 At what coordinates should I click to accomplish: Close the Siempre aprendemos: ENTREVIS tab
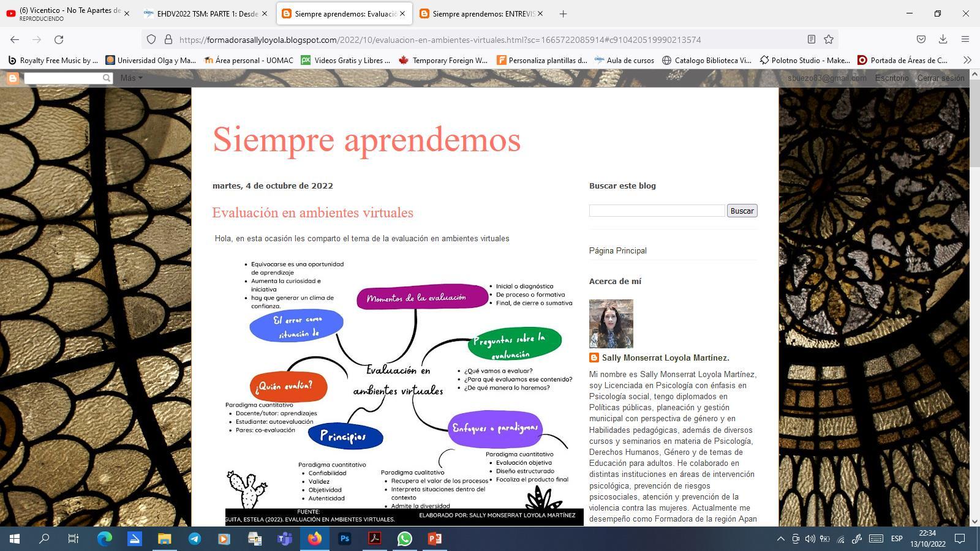point(540,13)
